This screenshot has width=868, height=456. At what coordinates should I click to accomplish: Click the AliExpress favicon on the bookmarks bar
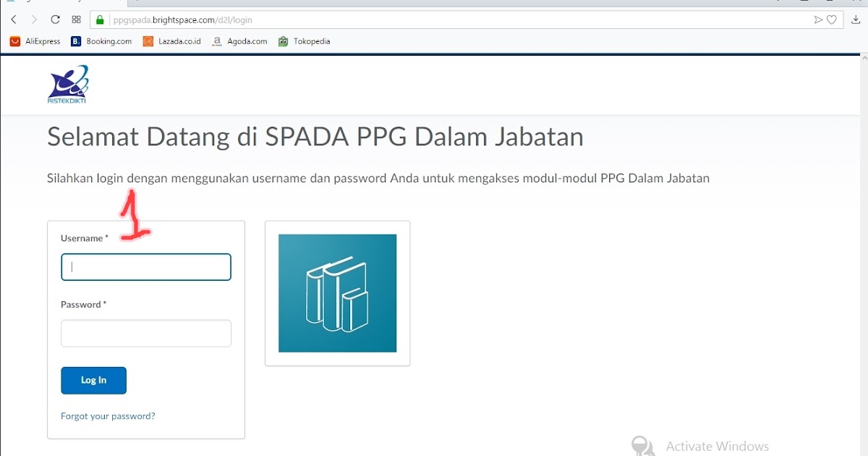click(x=14, y=41)
